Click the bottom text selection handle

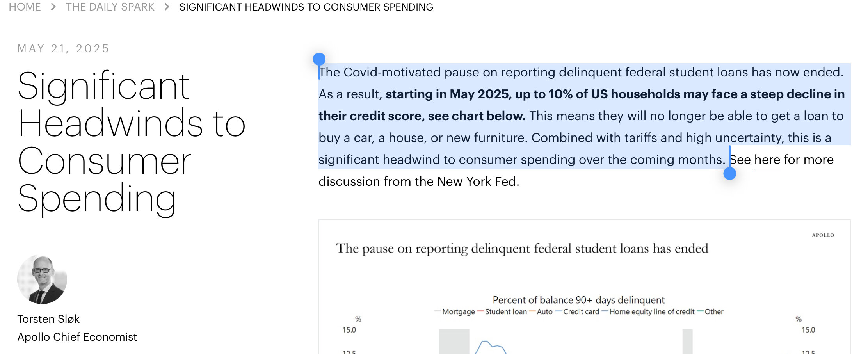click(x=730, y=173)
